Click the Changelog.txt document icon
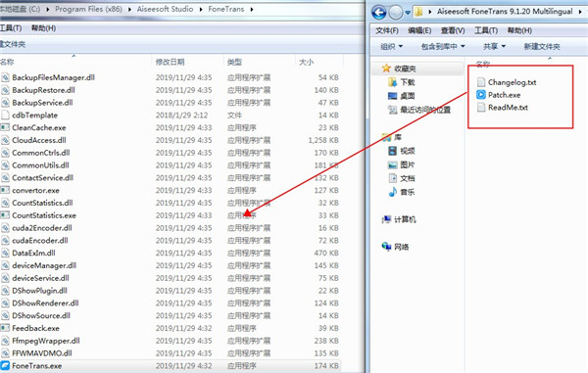Image resolution: width=588 pixels, height=373 pixels. [481, 82]
